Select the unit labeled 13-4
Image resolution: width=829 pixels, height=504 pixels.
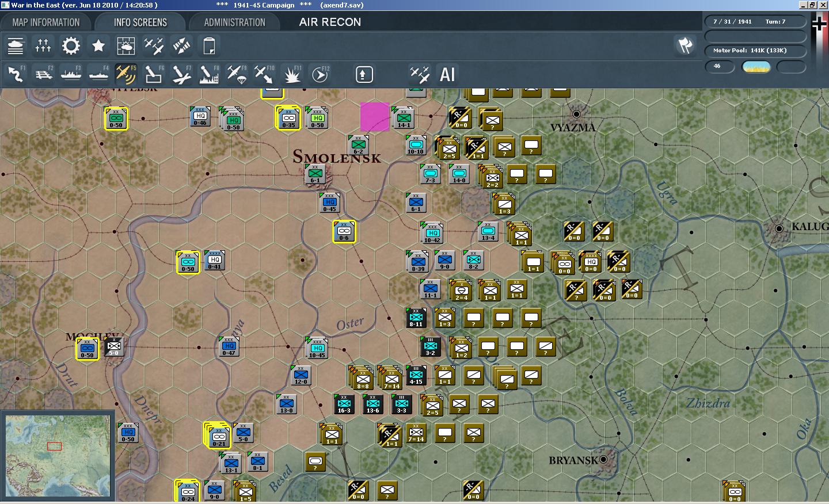tap(488, 231)
